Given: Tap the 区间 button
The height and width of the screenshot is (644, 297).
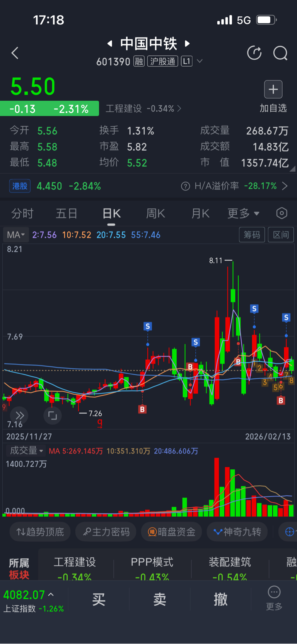Looking at the screenshot, I should coord(281,235).
